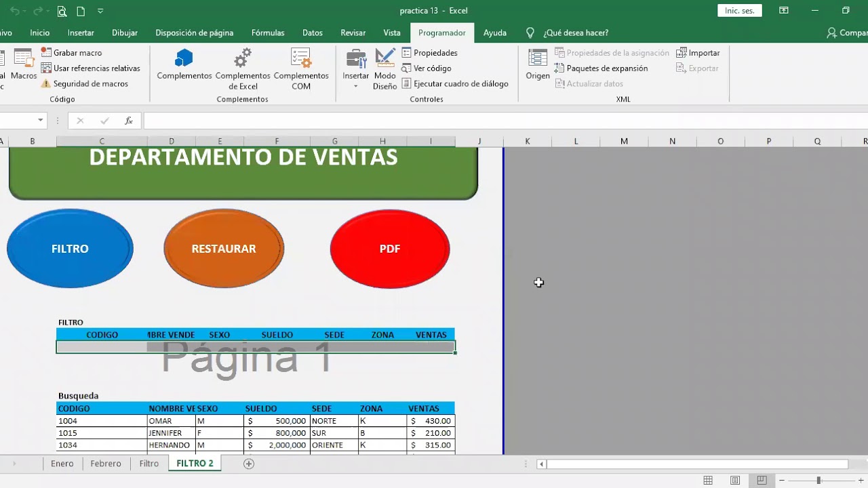868x488 pixels.
Task: Click the Redo arrow in quick access toolbar
Action: (38, 11)
